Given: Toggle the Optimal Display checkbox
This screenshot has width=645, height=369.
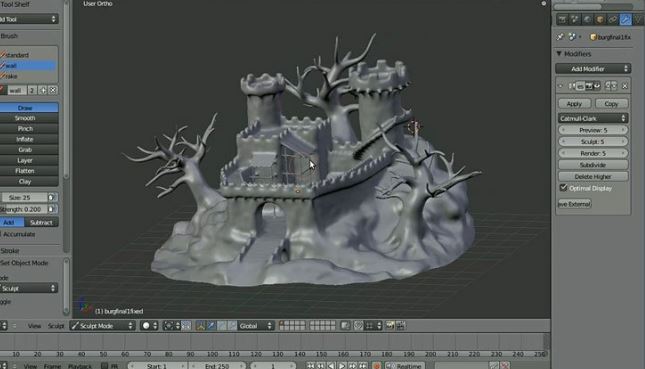Looking at the screenshot, I should (564, 188).
